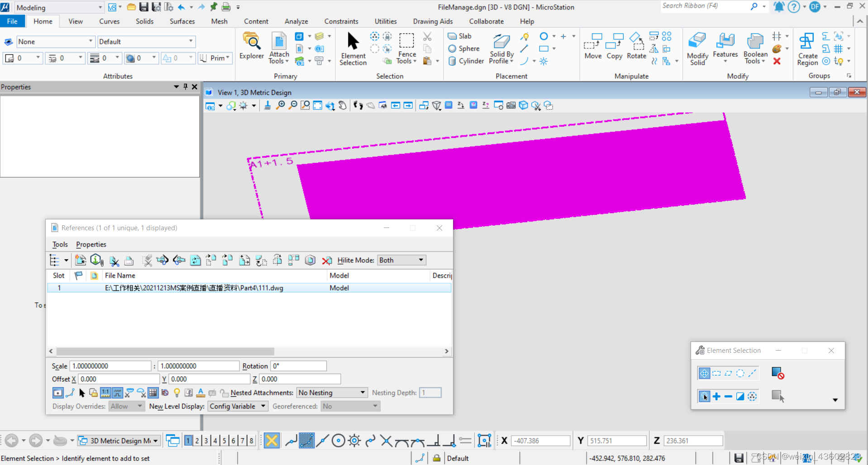Open the Explorer tool in ribbon
868x465 pixels.
252,46
